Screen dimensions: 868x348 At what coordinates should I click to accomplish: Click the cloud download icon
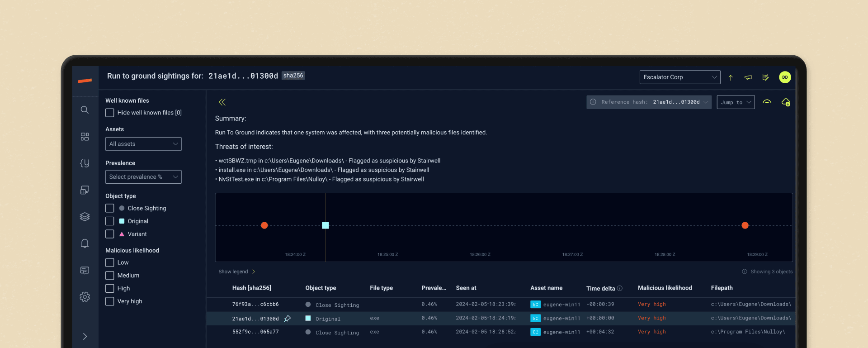786,102
